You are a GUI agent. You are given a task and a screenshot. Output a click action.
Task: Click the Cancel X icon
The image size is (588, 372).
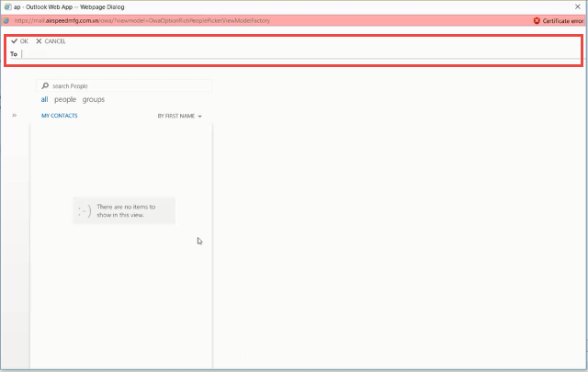[39, 41]
